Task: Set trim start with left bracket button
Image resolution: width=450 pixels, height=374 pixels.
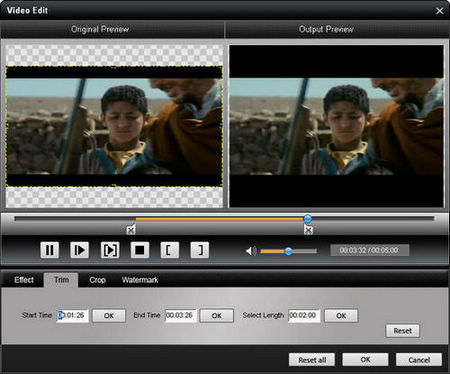Action: pyautogui.click(x=170, y=250)
